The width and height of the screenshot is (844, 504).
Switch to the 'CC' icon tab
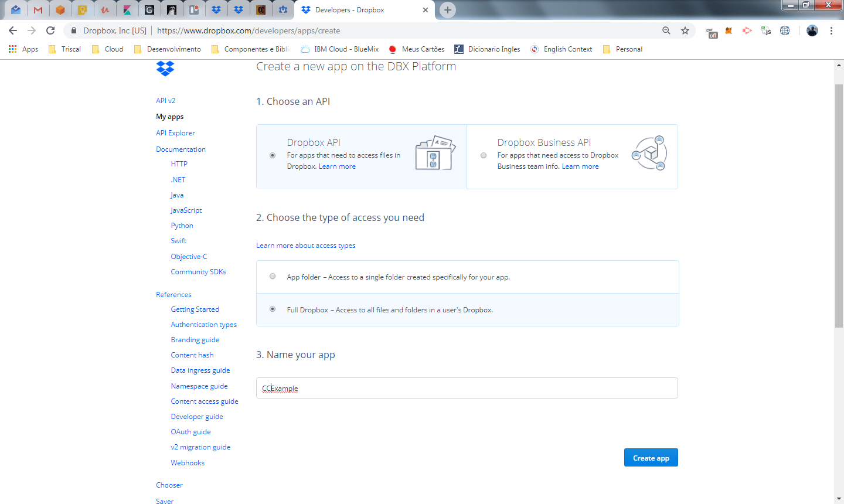pyautogui.click(x=261, y=10)
